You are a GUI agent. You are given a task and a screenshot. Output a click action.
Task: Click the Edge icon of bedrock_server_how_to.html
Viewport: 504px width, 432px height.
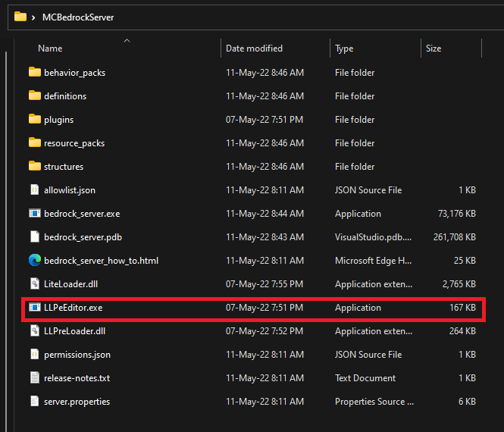35,260
